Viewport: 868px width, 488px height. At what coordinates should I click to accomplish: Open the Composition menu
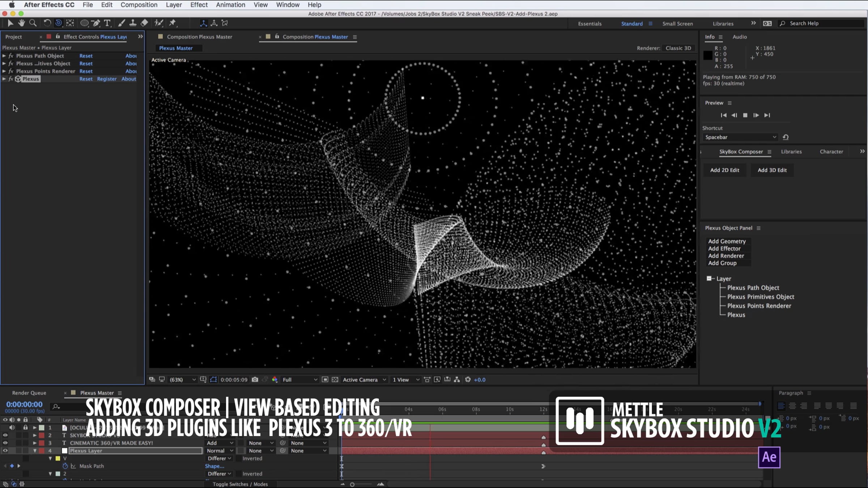(x=139, y=5)
